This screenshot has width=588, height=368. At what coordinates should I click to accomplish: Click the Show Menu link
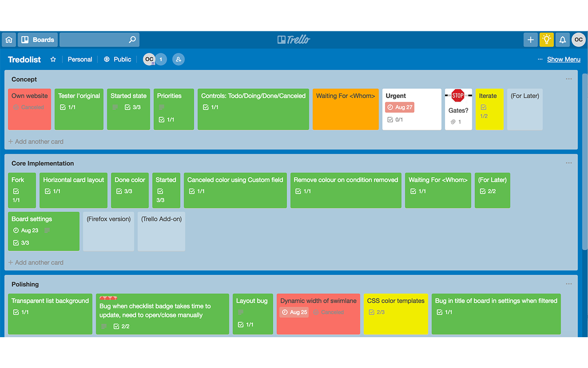coord(564,59)
